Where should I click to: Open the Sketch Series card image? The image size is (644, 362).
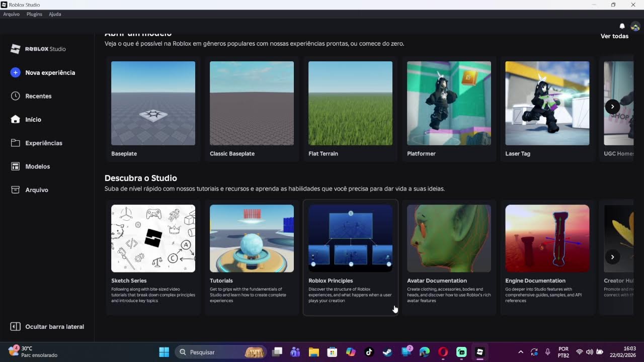(x=153, y=238)
